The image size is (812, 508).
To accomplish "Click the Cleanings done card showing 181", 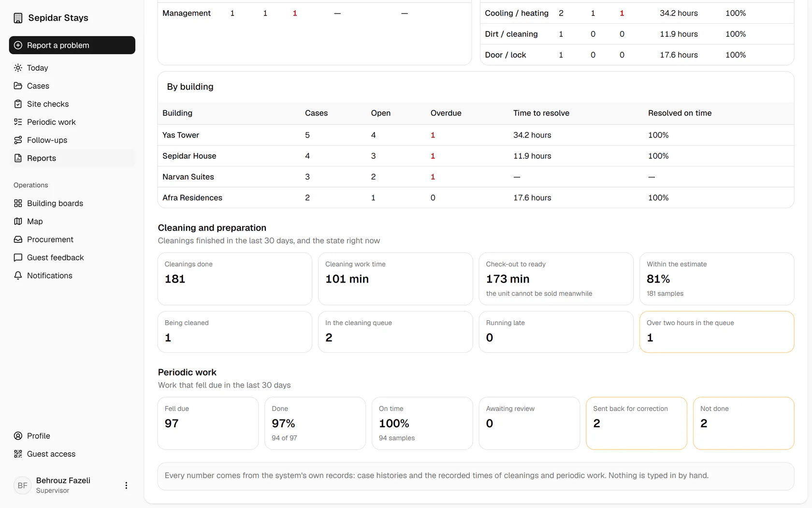I will point(235,279).
